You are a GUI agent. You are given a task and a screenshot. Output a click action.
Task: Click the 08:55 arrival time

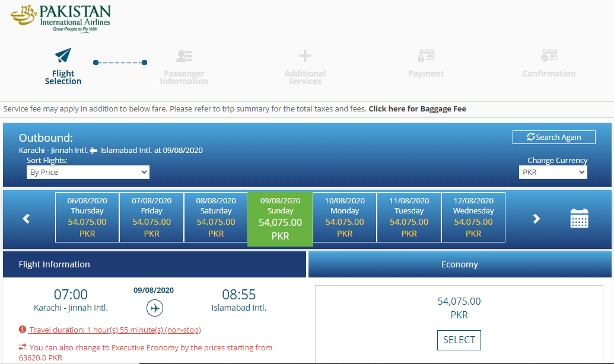(239, 294)
